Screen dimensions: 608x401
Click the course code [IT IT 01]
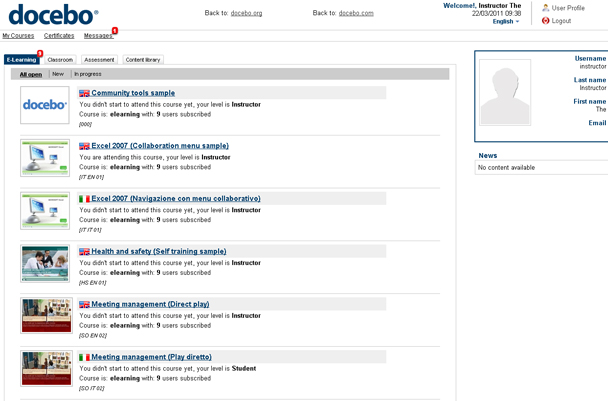[x=90, y=230]
